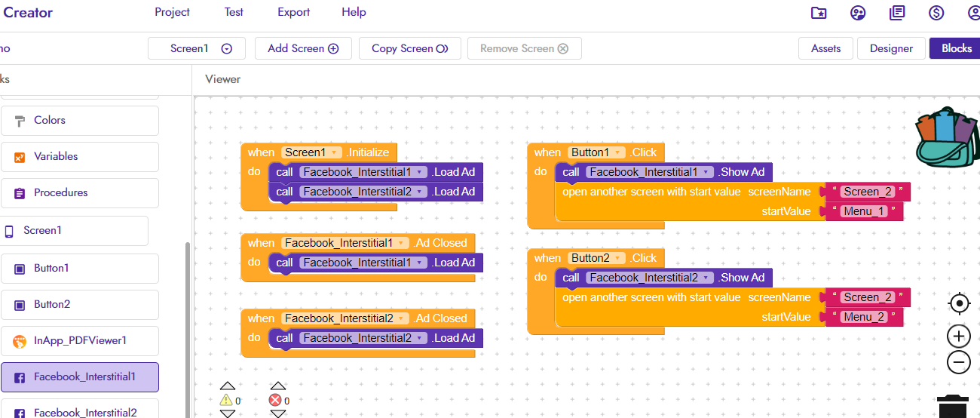This screenshot has width=980, height=418.
Task: Open the Project menu
Action: [x=172, y=12]
